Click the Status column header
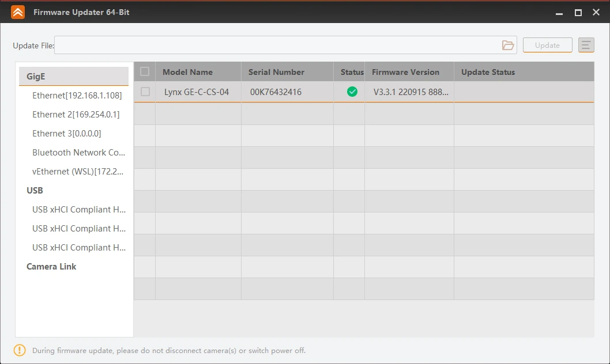 [349, 72]
